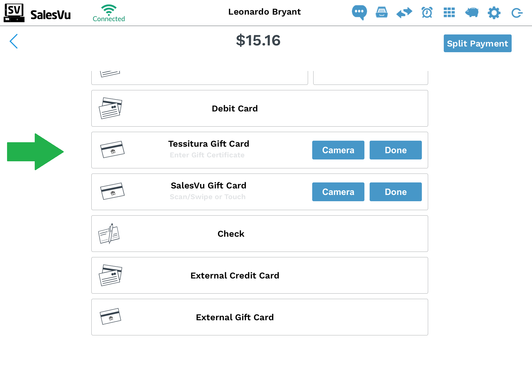Open Split Payment

[x=477, y=43]
